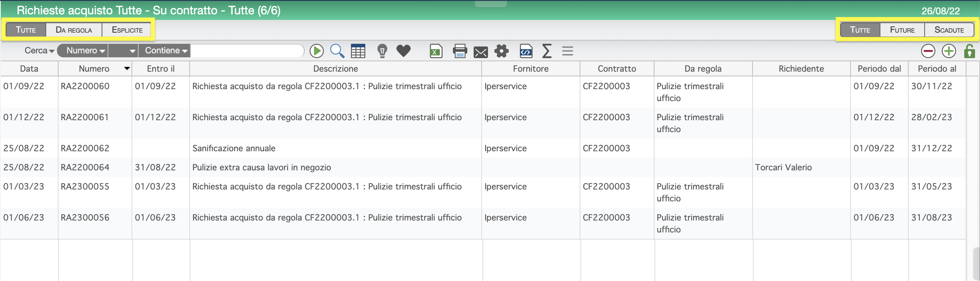Click Periodo al date 31/12/22
The width and height of the screenshot is (980, 281).
click(931, 148)
